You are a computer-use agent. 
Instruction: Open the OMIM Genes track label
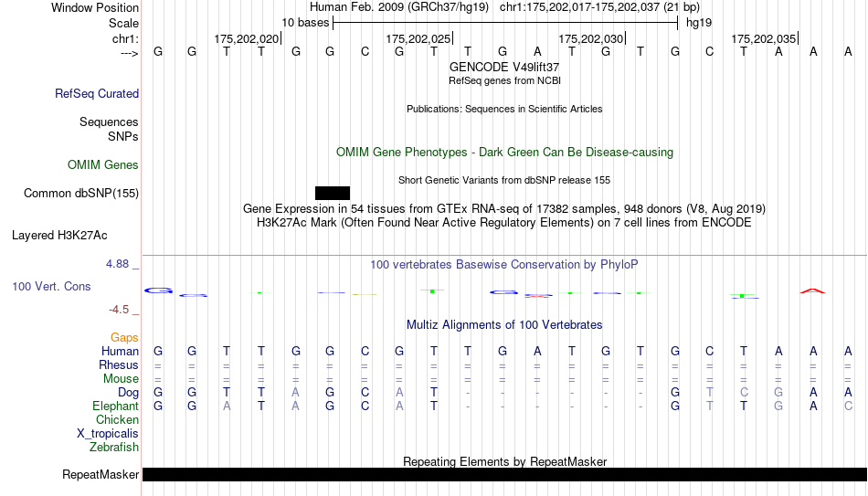103,165
